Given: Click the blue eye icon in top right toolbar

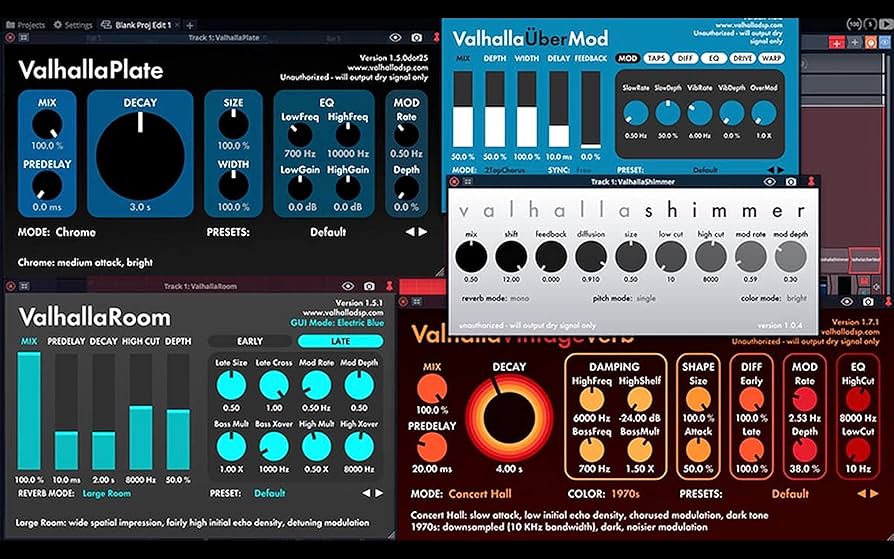Looking at the screenshot, I should 885,42.
